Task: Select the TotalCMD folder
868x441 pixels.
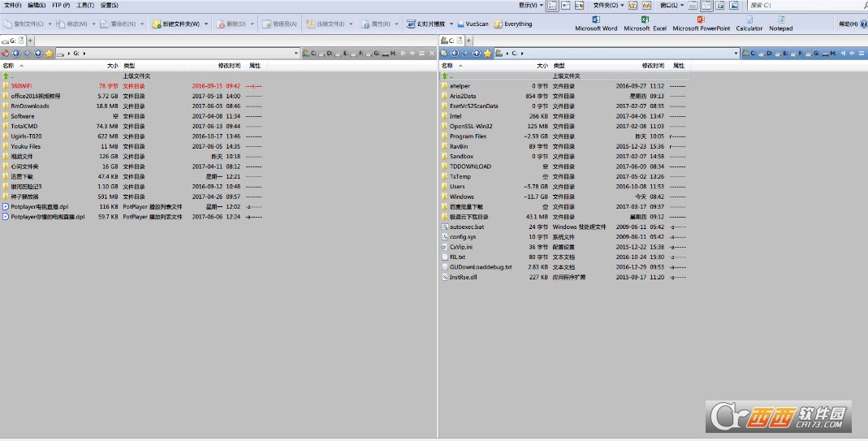Action: [x=24, y=127]
